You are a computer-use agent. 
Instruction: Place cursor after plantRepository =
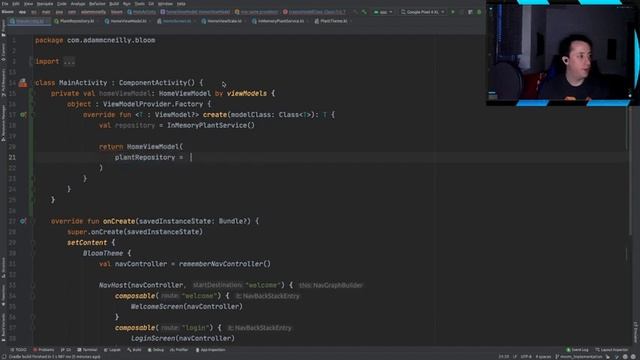tap(190, 158)
